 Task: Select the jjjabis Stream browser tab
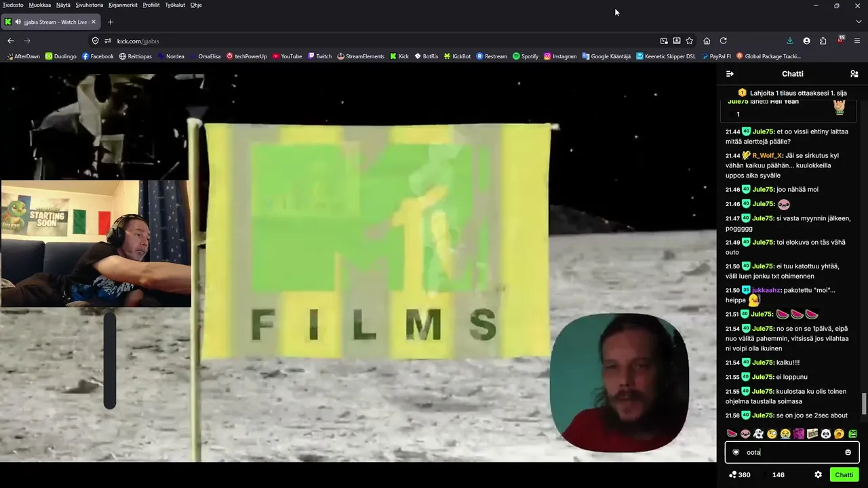click(51, 22)
